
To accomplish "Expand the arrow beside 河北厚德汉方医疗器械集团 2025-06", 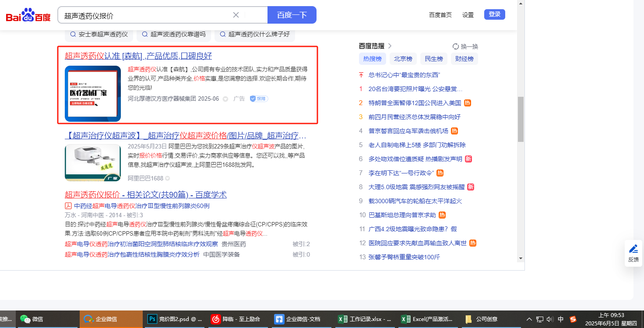I will pyautogui.click(x=225, y=99).
